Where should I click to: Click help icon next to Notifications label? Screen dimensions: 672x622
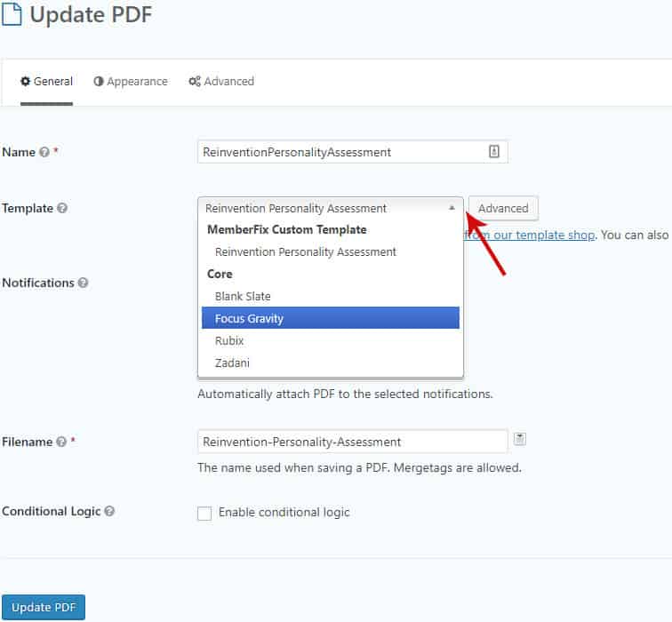pyautogui.click(x=83, y=283)
